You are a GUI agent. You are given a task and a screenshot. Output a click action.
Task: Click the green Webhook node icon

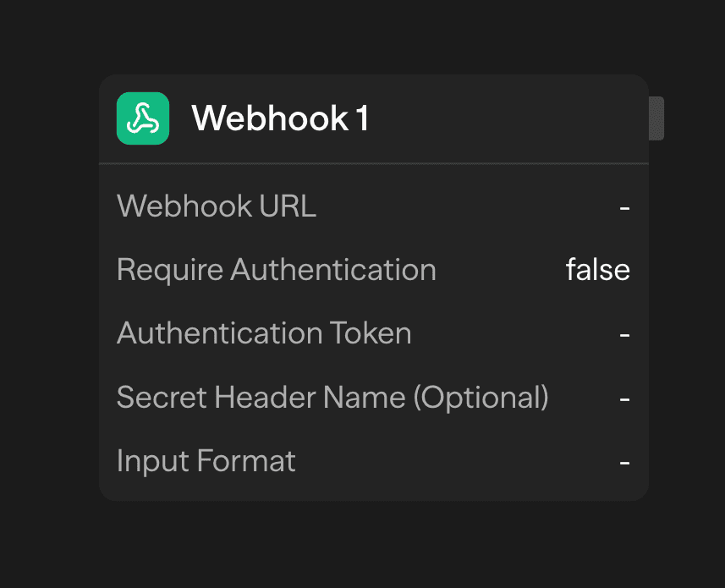point(142,118)
